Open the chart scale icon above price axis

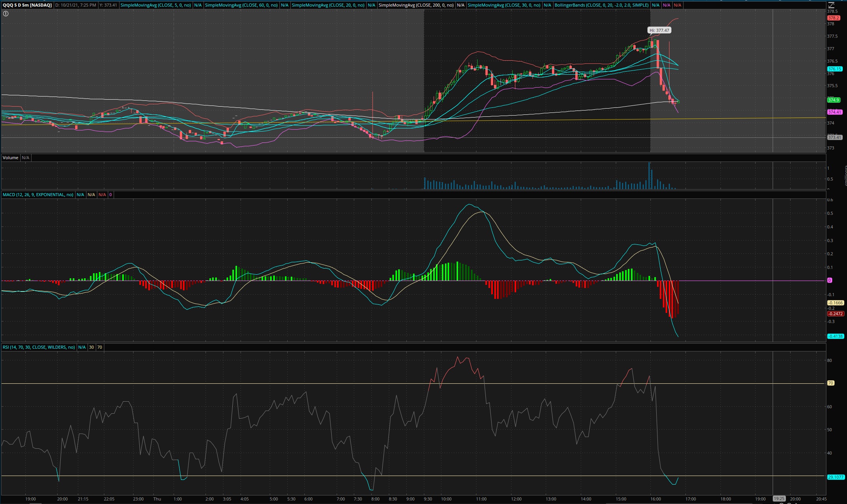pyautogui.click(x=831, y=5)
